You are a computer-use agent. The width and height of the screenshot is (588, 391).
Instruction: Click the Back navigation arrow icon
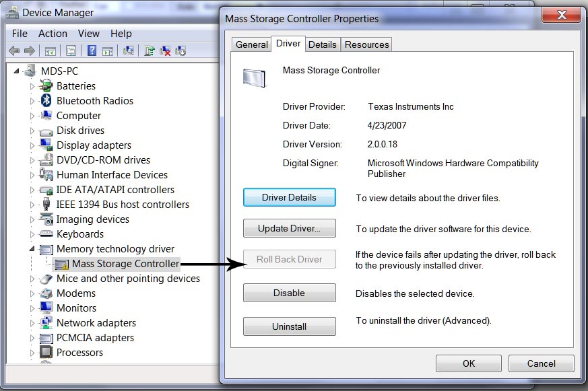click(x=15, y=50)
